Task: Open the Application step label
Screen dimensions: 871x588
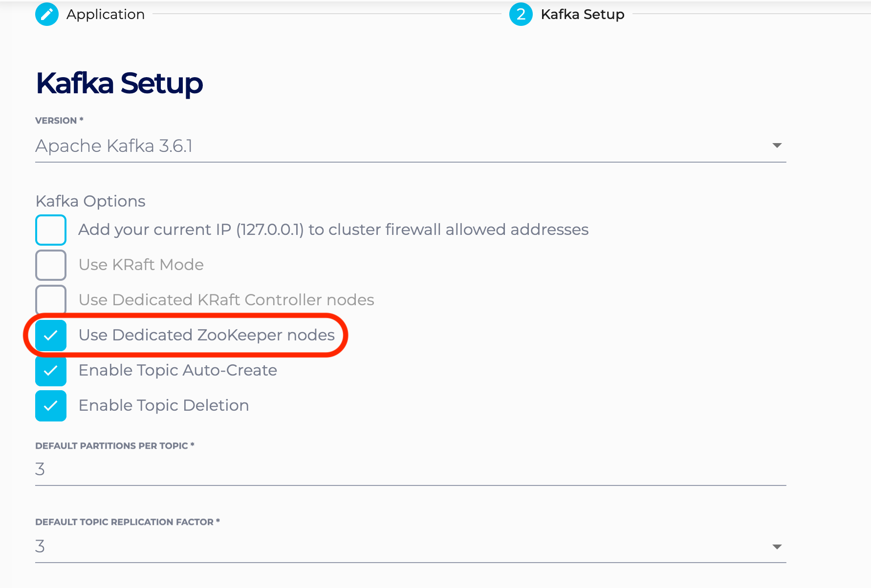Action: 106,14
